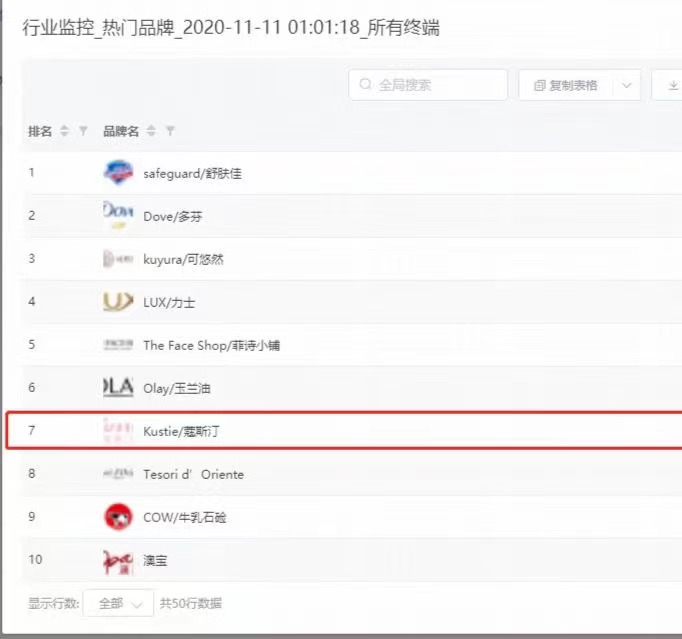
Task: Open the 显示行数 全部 dropdown
Action: (119, 604)
